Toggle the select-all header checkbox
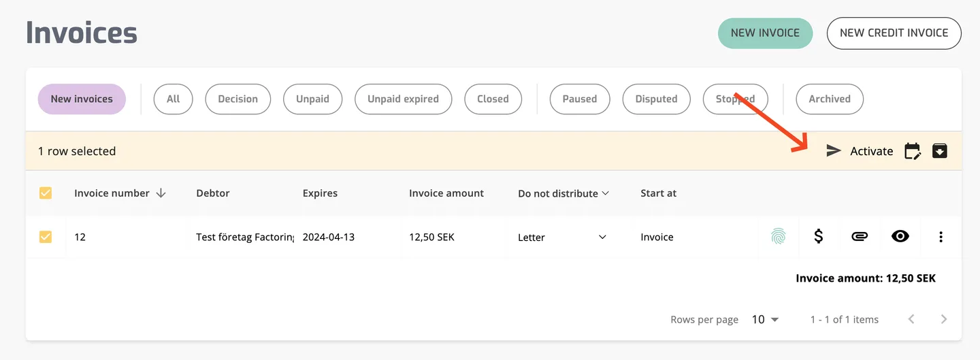The height and width of the screenshot is (360, 980). pyautogui.click(x=46, y=193)
